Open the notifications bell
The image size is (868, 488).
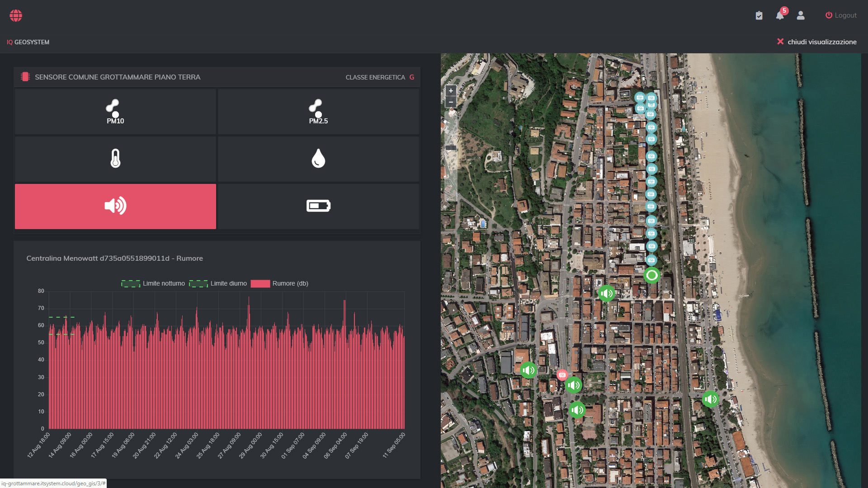click(780, 16)
